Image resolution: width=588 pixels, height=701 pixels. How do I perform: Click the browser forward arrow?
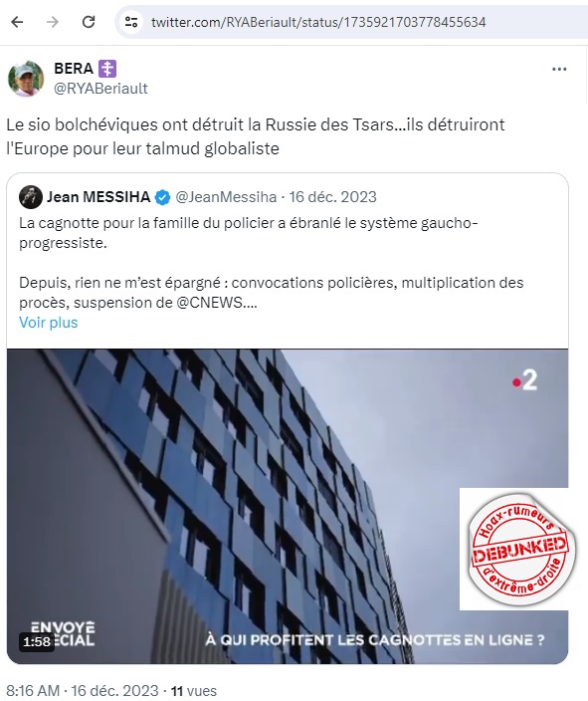tap(53, 22)
